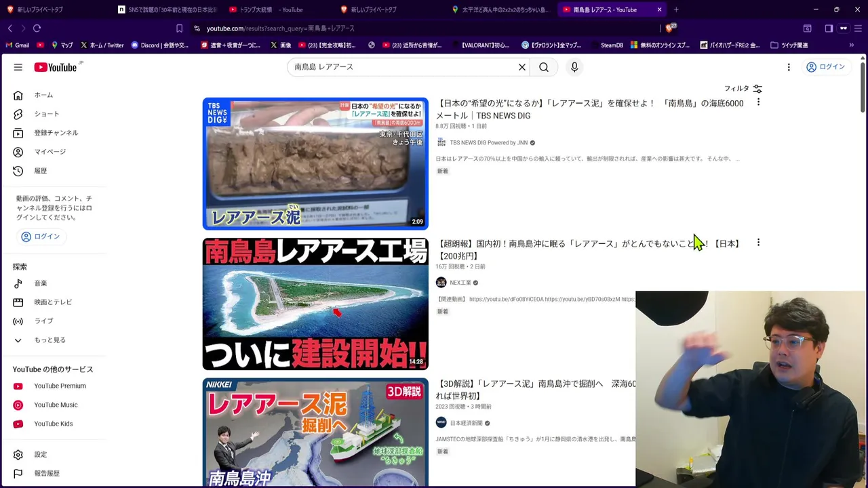Viewport: 868px width, 488px height.
Task: Open title 【超朗報】国内初！南鳥島沖 video link
Action: click(588, 249)
